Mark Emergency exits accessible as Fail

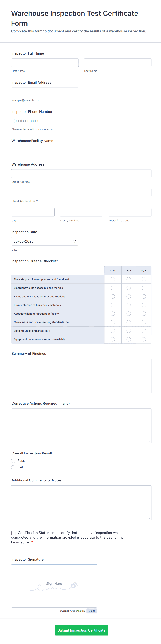(x=128, y=288)
